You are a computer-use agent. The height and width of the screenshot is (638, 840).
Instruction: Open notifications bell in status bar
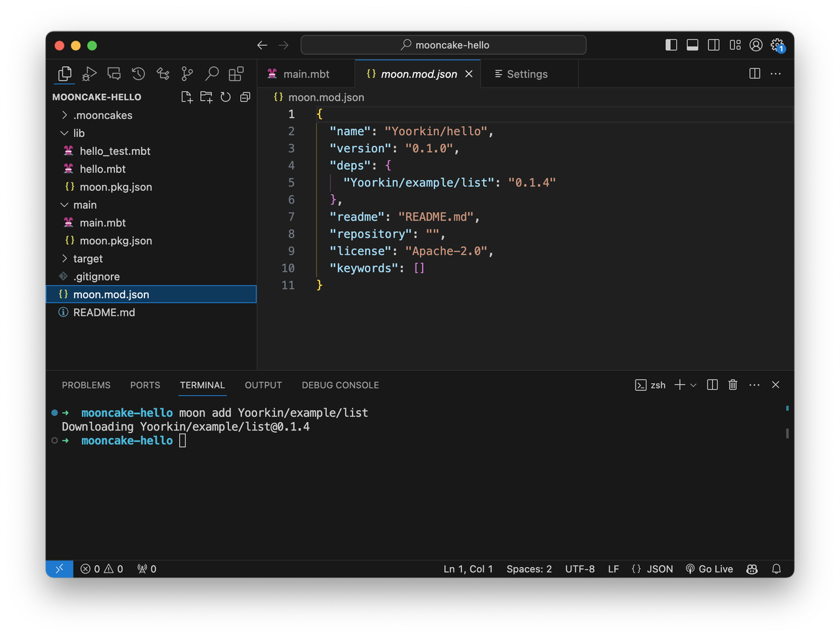pos(776,569)
